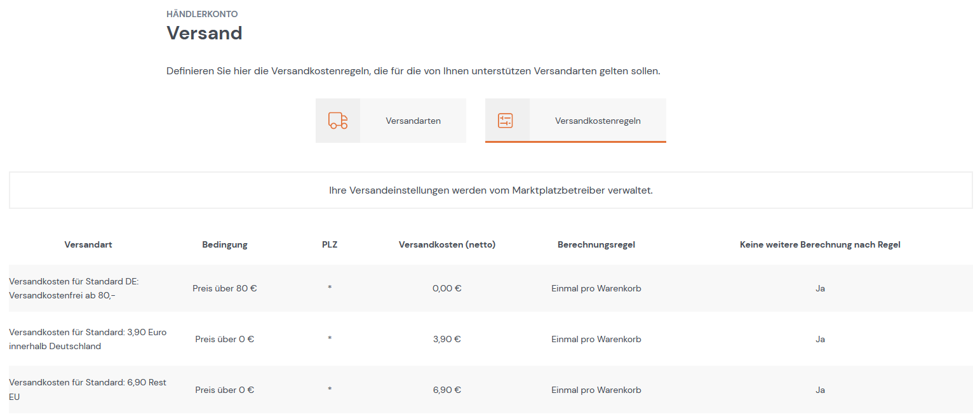This screenshot has height=419, width=980.
Task: Click the shipping cost rules sliders icon
Action: click(x=506, y=121)
